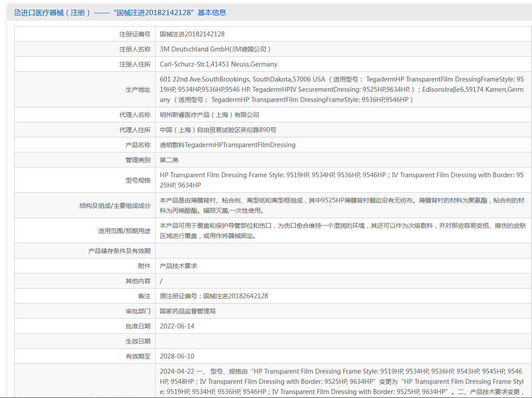Image resolution: width=532 pixels, height=398 pixels.
Task: Select agent address 英伦路890号 value
Action: [218, 130]
